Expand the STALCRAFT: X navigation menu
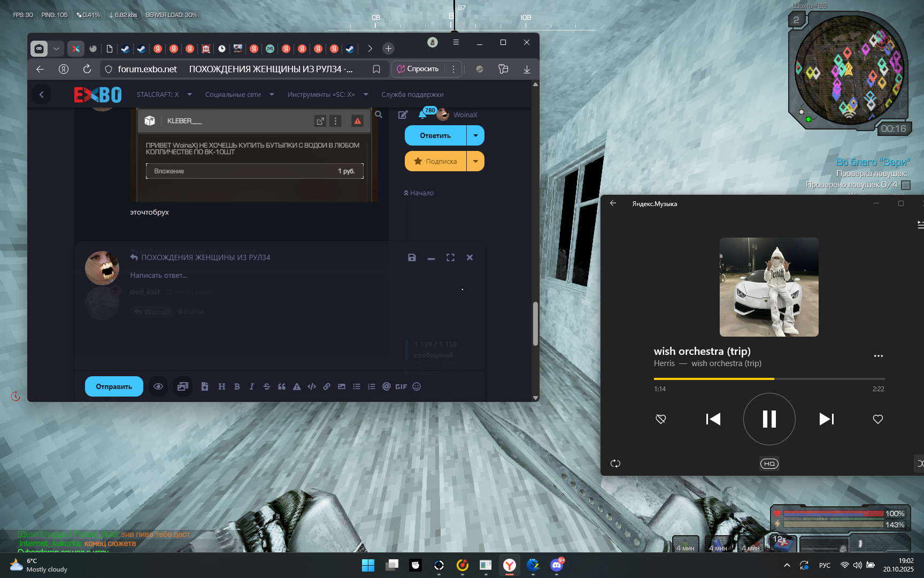This screenshot has height=578, width=924. point(164,95)
